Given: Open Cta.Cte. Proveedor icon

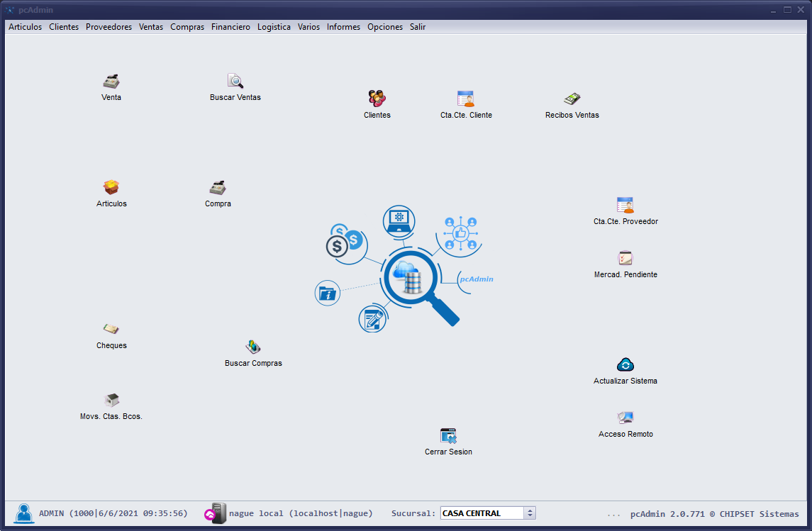Looking at the screenshot, I should tap(625, 206).
